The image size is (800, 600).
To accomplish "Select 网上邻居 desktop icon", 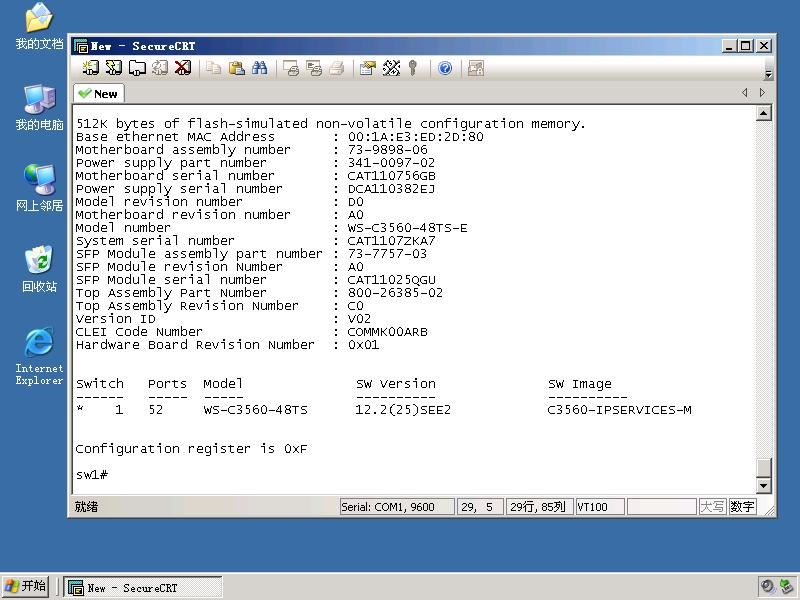I will (x=39, y=188).
